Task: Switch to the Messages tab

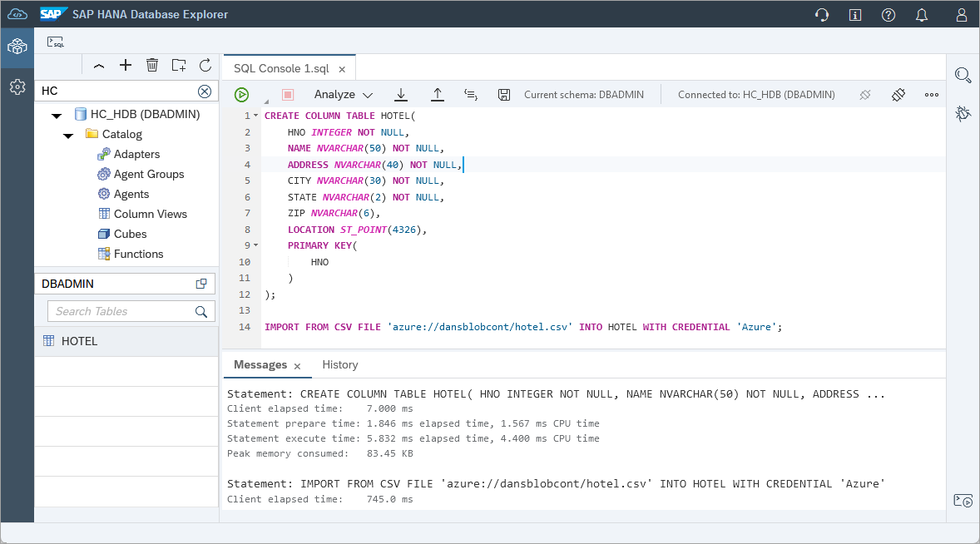Action: pos(260,365)
